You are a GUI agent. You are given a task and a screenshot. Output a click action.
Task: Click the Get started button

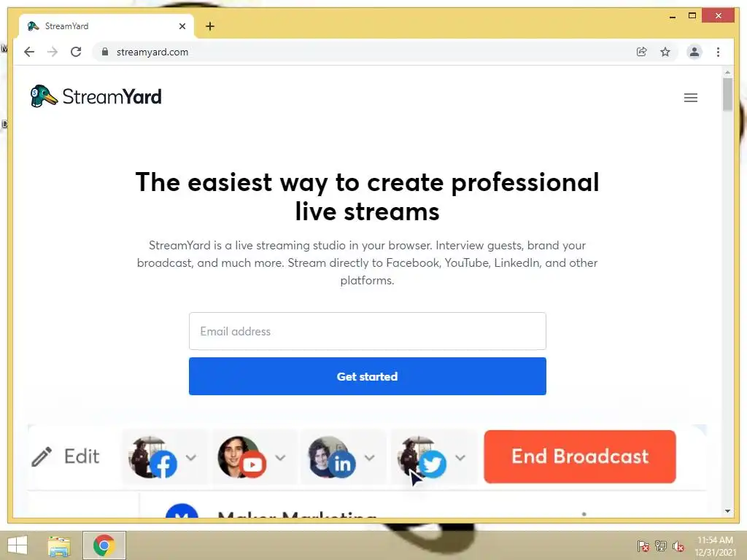[x=368, y=376]
